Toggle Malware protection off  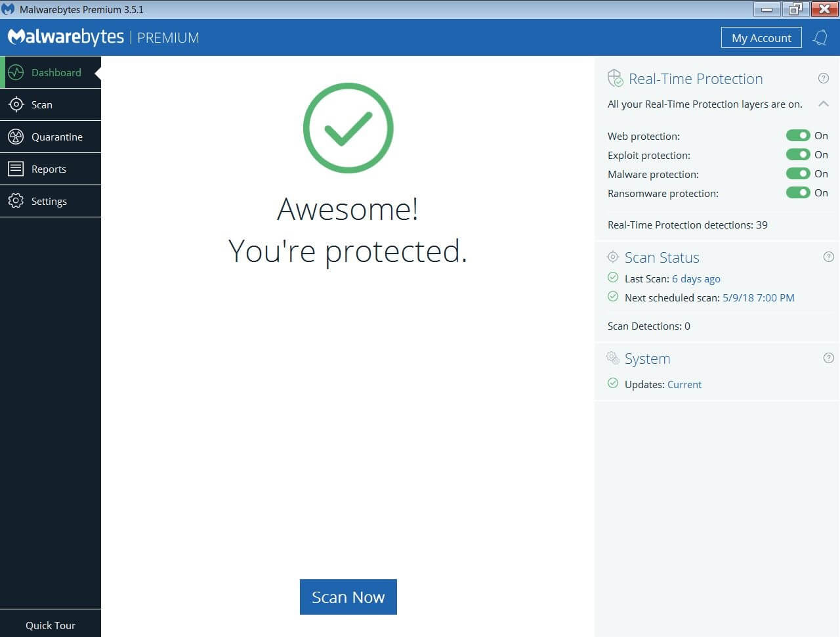coord(798,173)
